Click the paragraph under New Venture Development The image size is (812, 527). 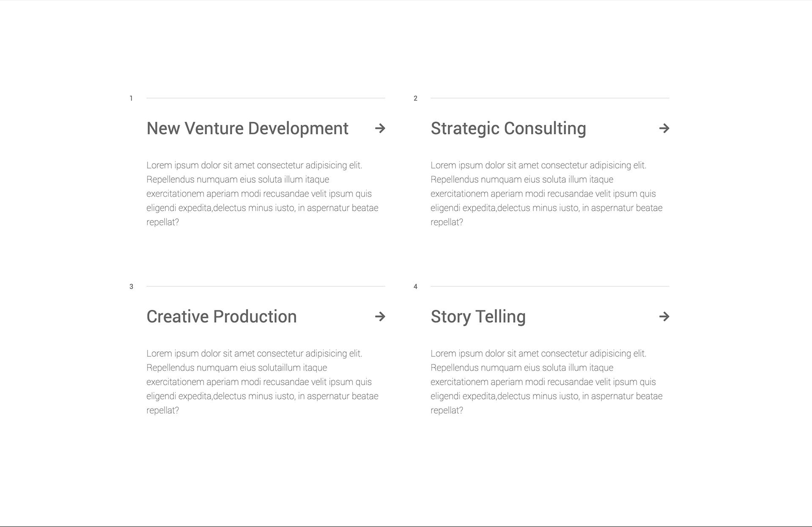click(263, 193)
